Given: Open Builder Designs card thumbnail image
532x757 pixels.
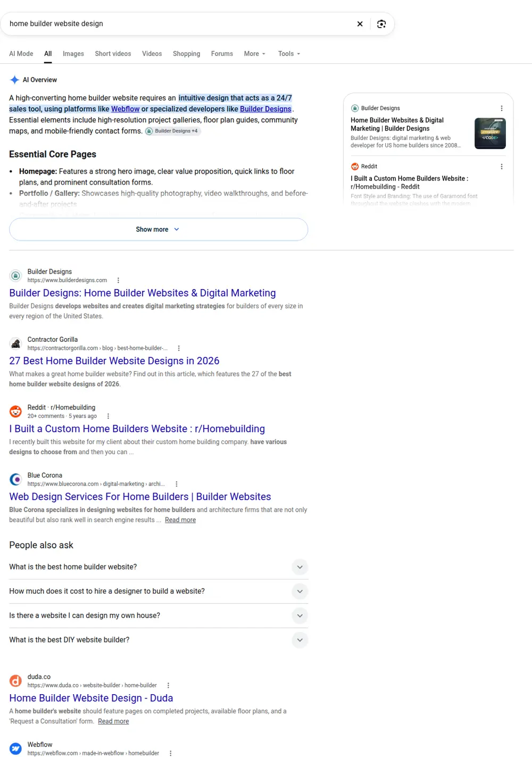Looking at the screenshot, I should click(x=490, y=133).
